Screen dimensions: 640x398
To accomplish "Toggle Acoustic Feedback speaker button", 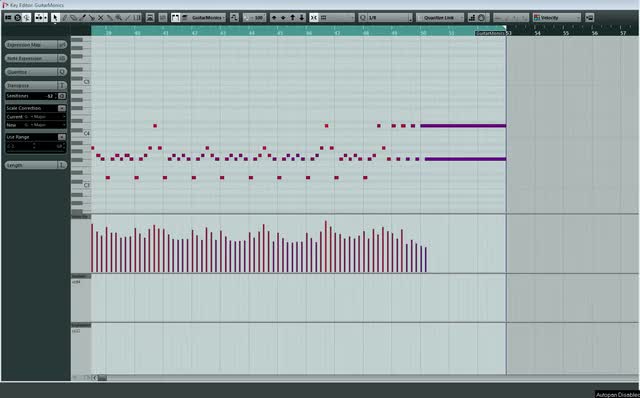I will click(x=27, y=18).
